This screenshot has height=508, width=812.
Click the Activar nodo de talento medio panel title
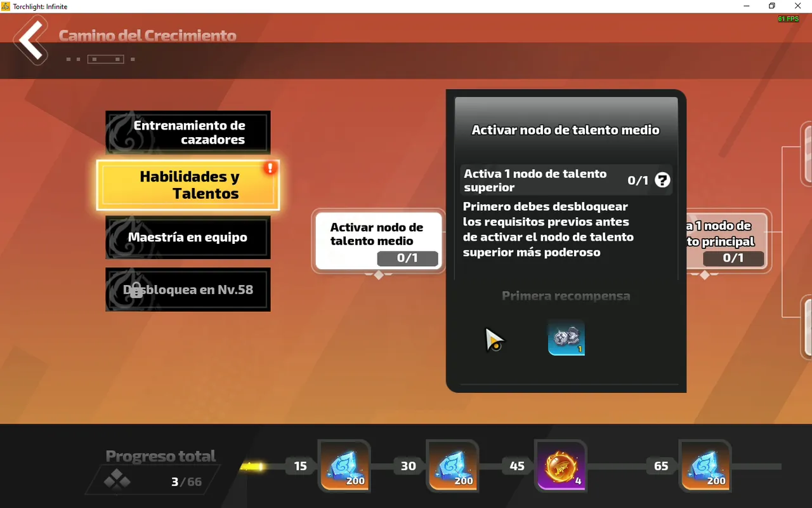pos(566,130)
